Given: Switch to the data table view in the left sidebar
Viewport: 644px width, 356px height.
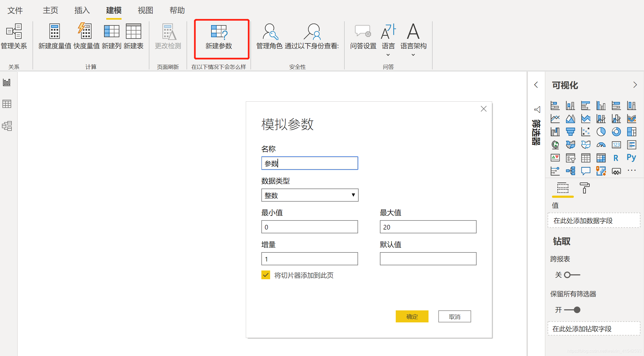Looking at the screenshot, I should [7, 104].
